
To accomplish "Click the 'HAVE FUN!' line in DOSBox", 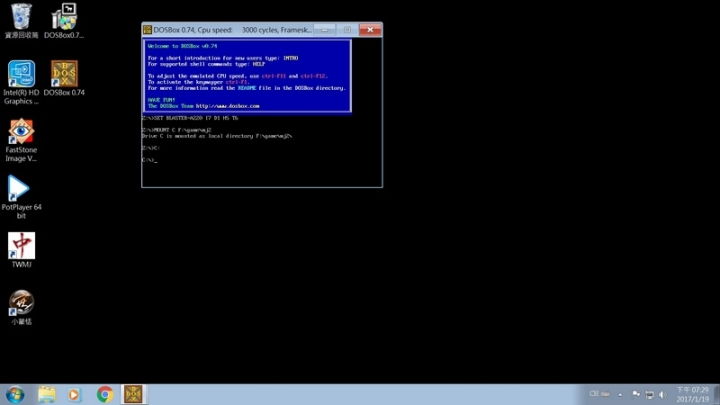I will [x=161, y=100].
